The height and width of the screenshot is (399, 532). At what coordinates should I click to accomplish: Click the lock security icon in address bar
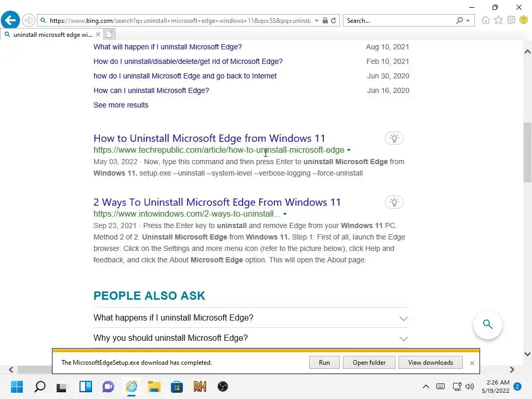[x=325, y=20]
